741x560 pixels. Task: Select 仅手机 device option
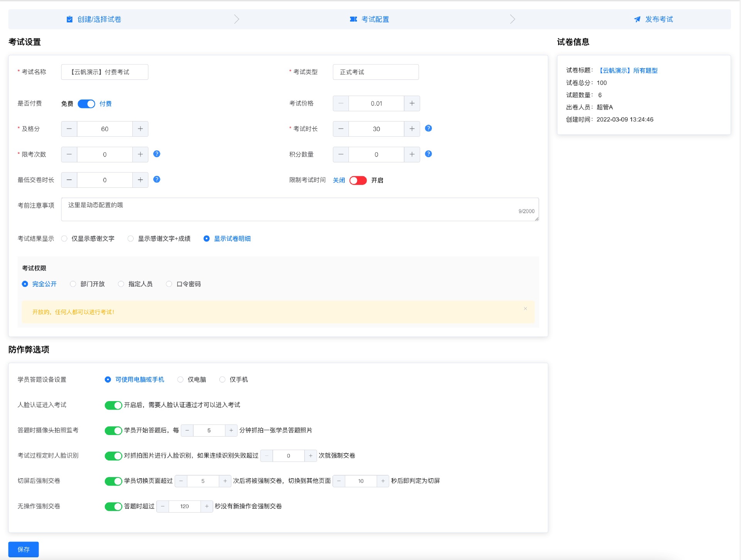coord(234,380)
